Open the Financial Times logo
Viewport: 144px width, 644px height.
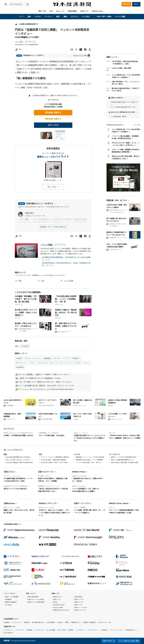(x=85, y=544)
